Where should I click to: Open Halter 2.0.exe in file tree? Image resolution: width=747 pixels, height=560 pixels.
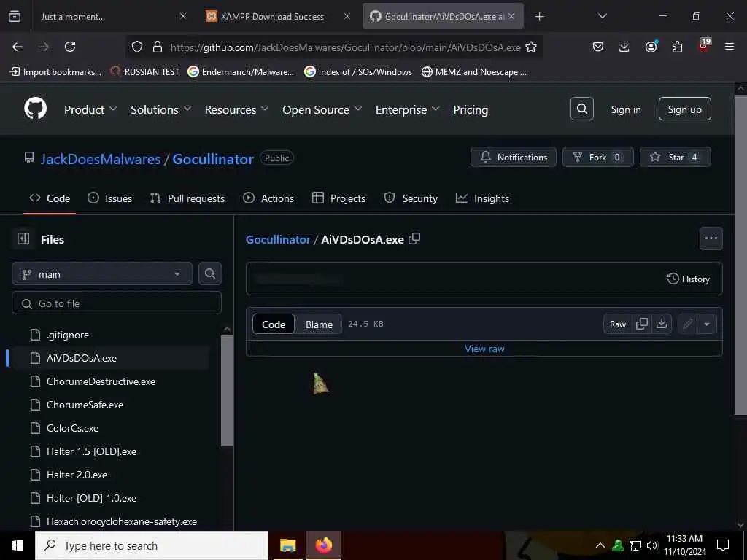(77, 475)
